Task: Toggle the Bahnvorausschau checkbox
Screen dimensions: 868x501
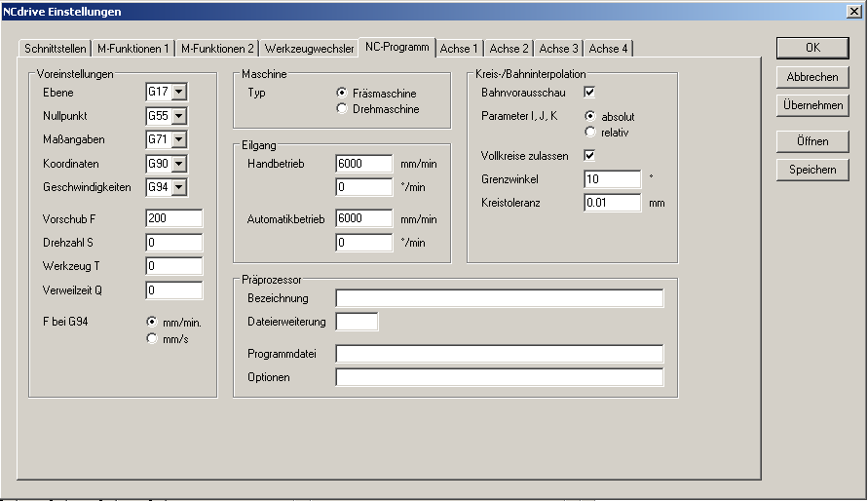Action: click(x=589, y=93)
